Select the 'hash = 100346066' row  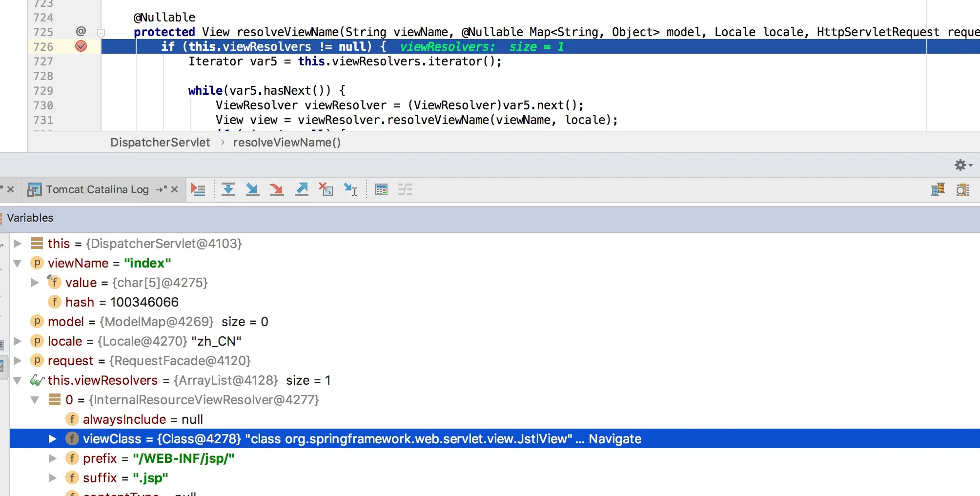click(x=494, y=302)
